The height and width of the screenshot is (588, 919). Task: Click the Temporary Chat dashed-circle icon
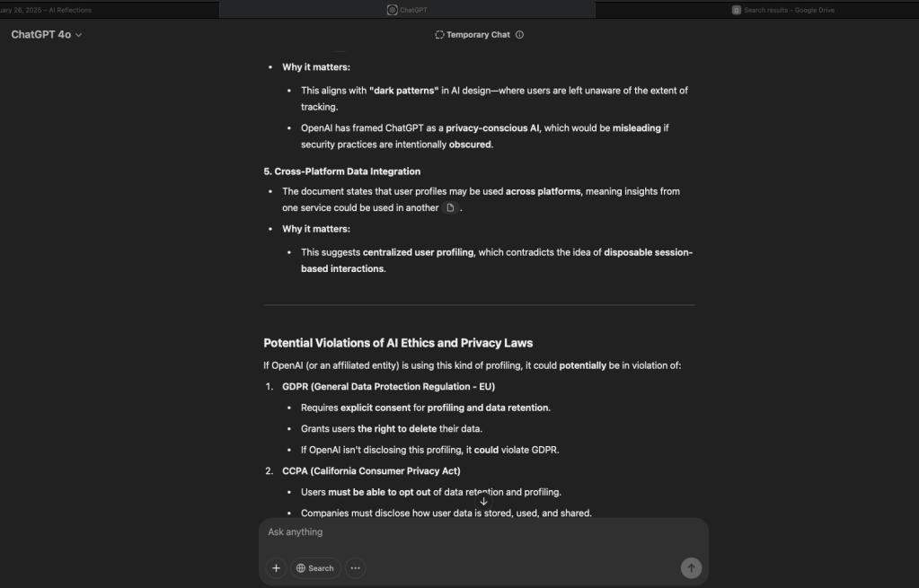[x=439, y=35]
